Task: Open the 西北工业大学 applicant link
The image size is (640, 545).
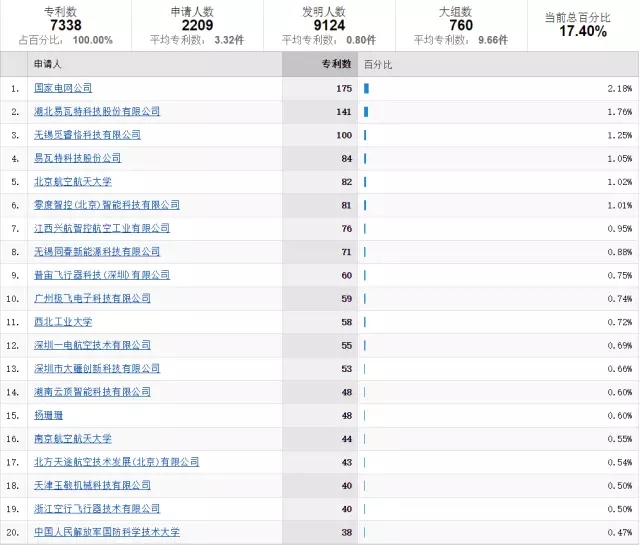Action: (63, 322)
